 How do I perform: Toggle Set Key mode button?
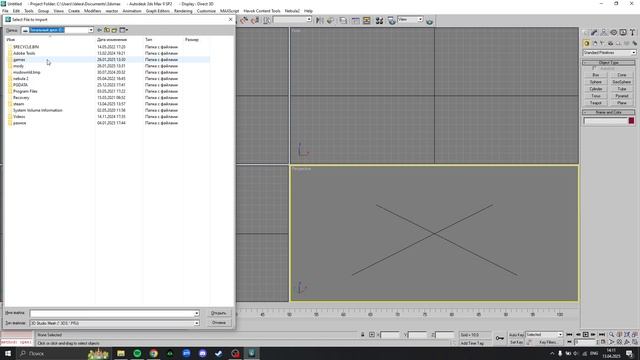point(516,342)
